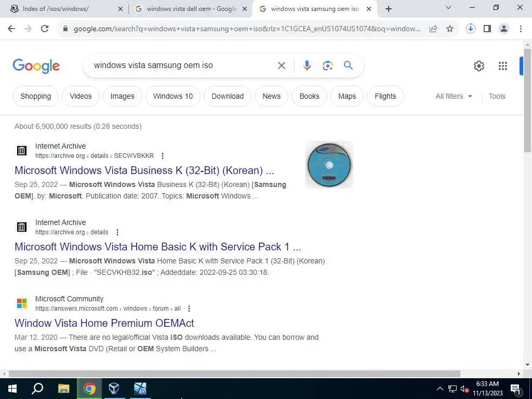Click the archive.org › details › SECWVBKKR breadcrumb
This screenshot has height=399, width=532.
pos(95,156)
